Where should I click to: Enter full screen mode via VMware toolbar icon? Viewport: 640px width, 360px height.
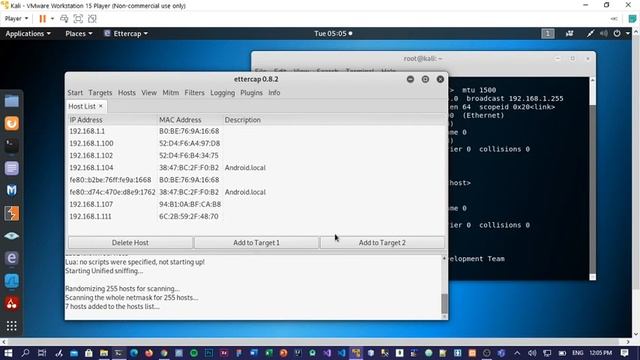[x=78, y=19]
